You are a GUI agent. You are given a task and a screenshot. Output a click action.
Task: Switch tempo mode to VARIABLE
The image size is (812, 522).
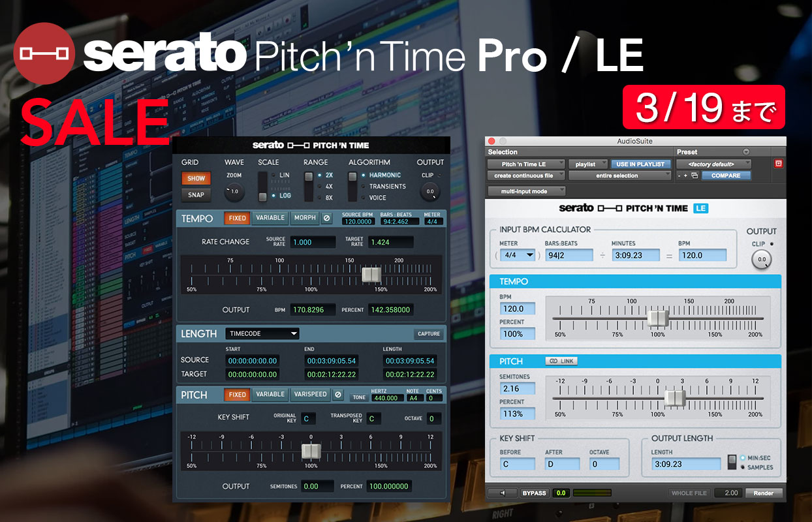pos(270,218)
